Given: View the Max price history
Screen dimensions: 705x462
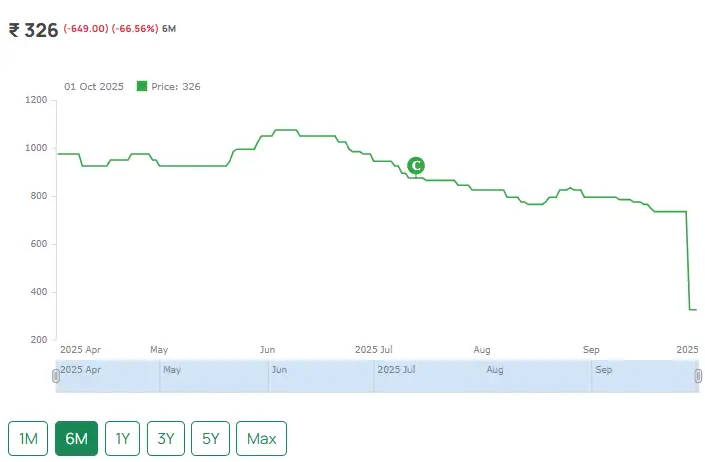Looking at the screenshot, I should click(261, 438).
